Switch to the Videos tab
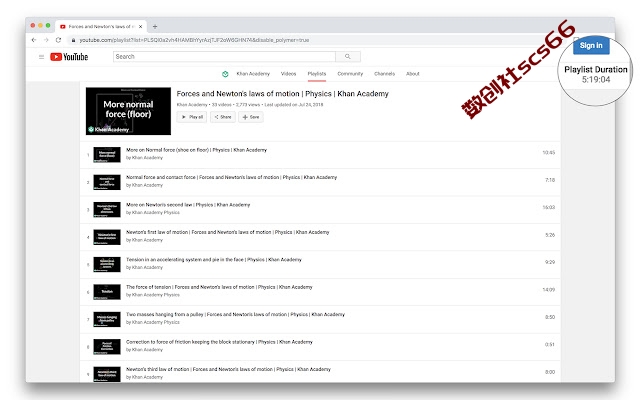The image size is (640, 400). 288,74
